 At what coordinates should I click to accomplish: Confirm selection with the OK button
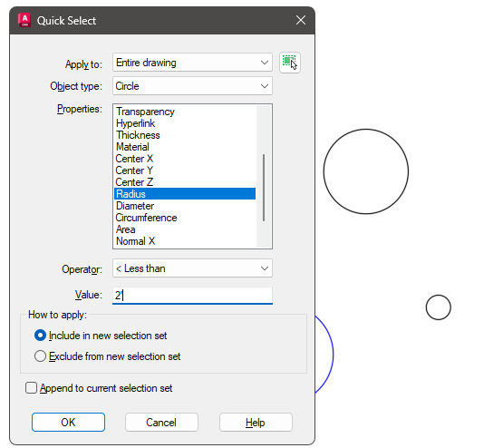(x=68, y=423)
